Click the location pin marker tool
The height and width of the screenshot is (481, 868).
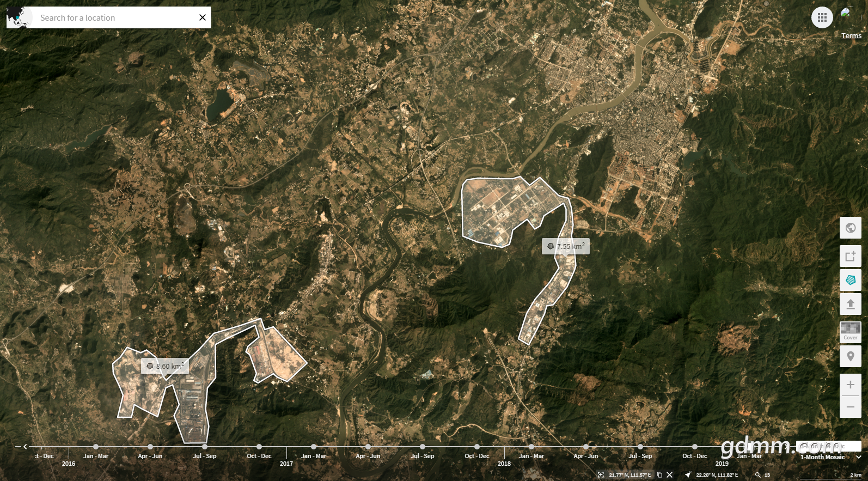tap(851, 356)
